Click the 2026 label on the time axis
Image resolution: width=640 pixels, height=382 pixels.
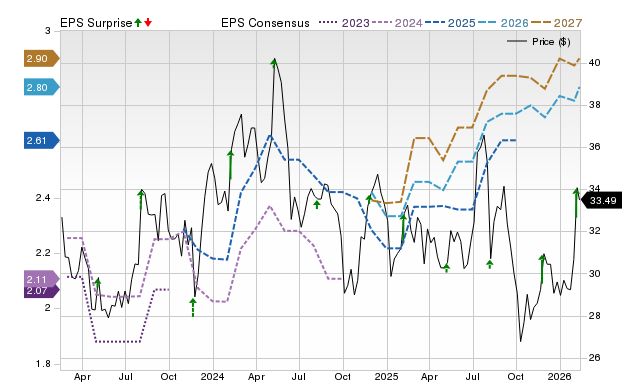coord(560,376)
